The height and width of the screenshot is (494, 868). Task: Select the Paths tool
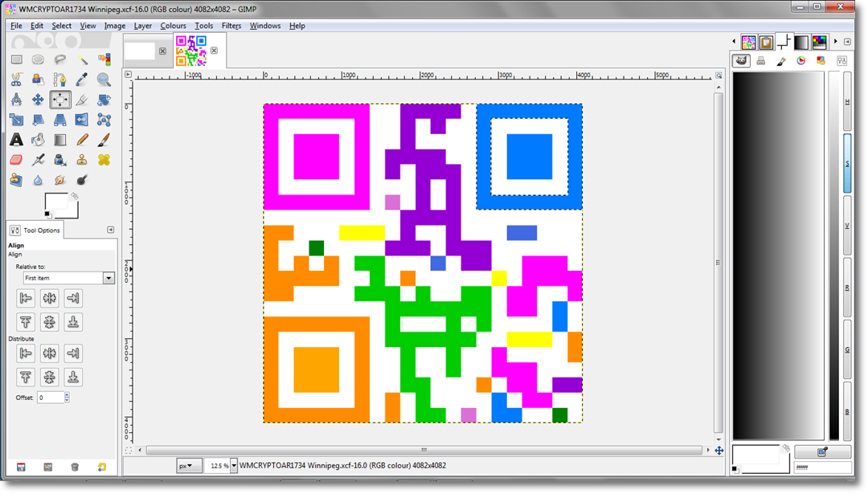(x=59, y=80)
